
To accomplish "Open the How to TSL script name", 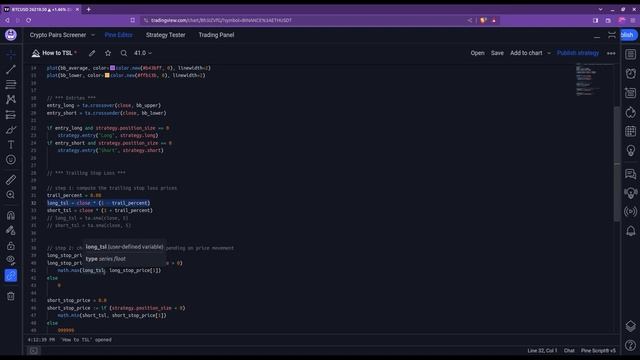I will [x=57, y=53].
